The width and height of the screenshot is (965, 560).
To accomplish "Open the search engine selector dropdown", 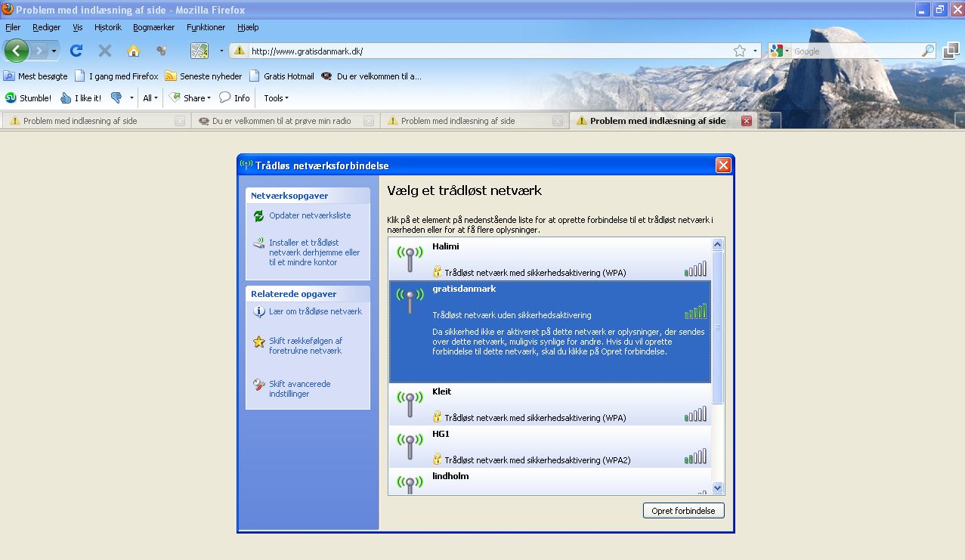I will [779, 51].
